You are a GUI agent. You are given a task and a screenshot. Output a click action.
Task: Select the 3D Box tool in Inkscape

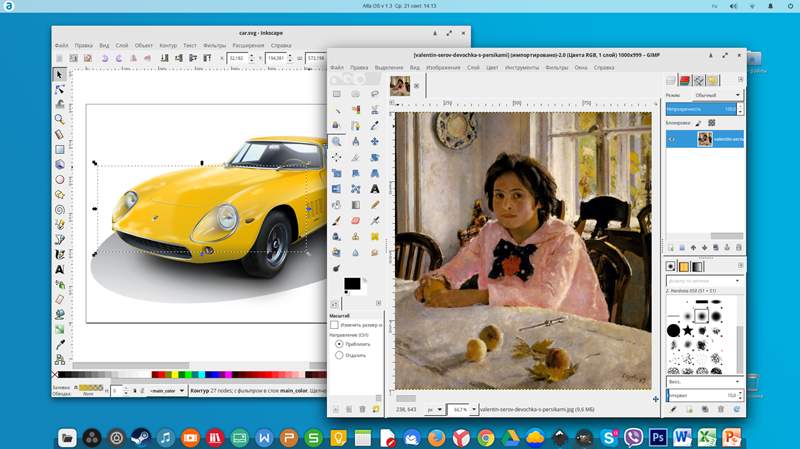tap(60, 164)
